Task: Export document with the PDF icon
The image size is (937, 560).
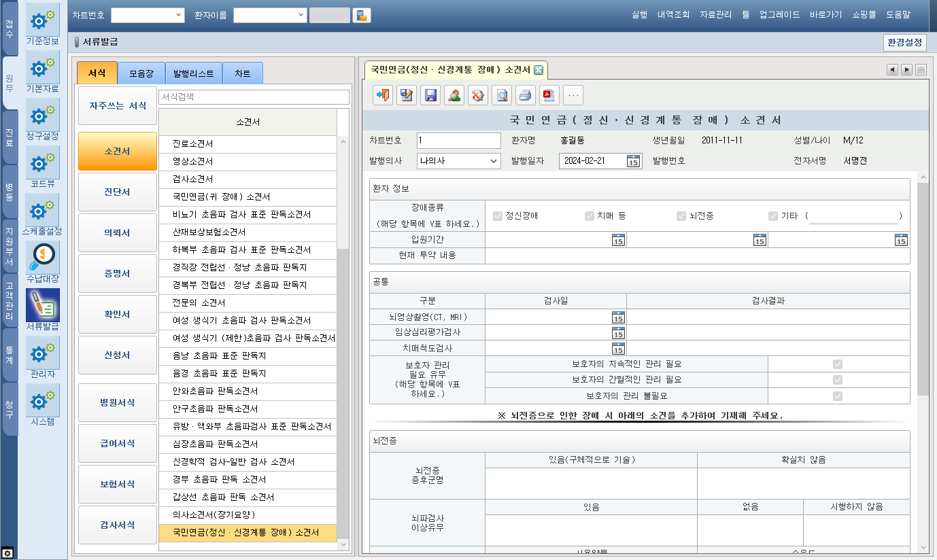Action: [x=549, y=95]
